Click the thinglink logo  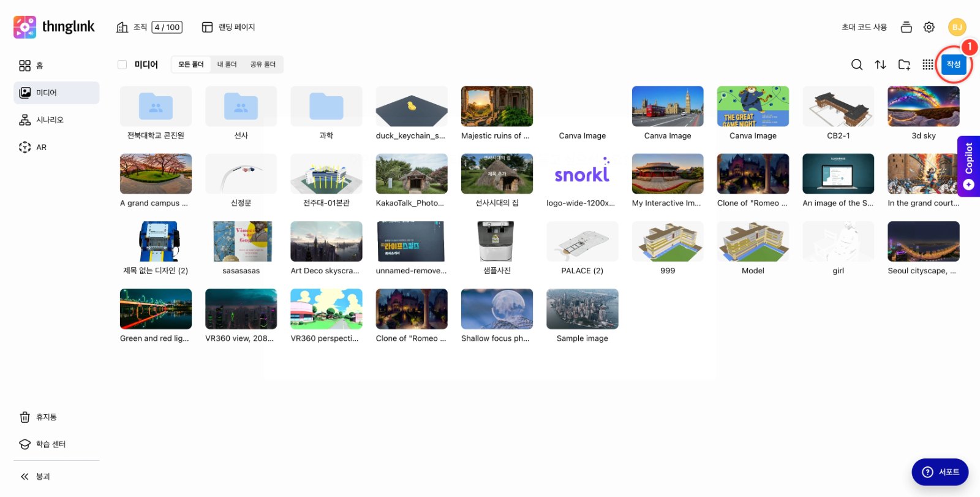[x=54, y=27]
